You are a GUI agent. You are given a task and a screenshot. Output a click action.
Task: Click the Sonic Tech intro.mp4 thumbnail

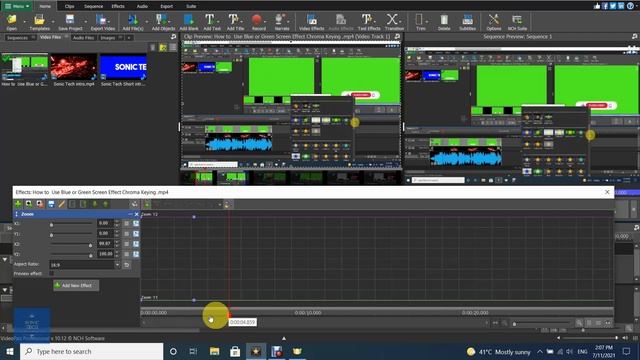coord(73,67)
